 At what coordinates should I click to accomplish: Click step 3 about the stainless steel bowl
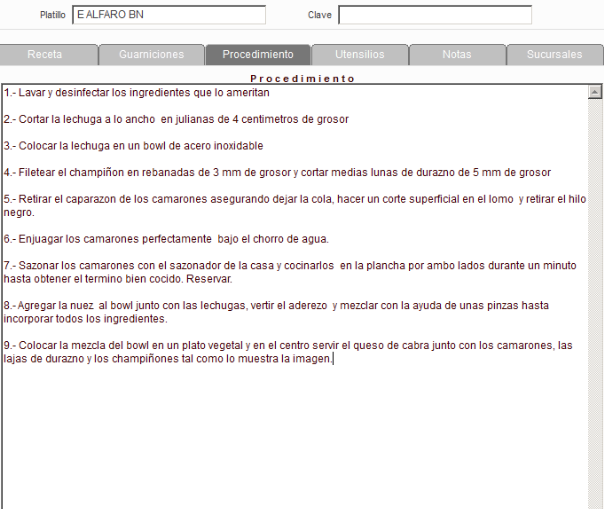[x=133, y=146]
